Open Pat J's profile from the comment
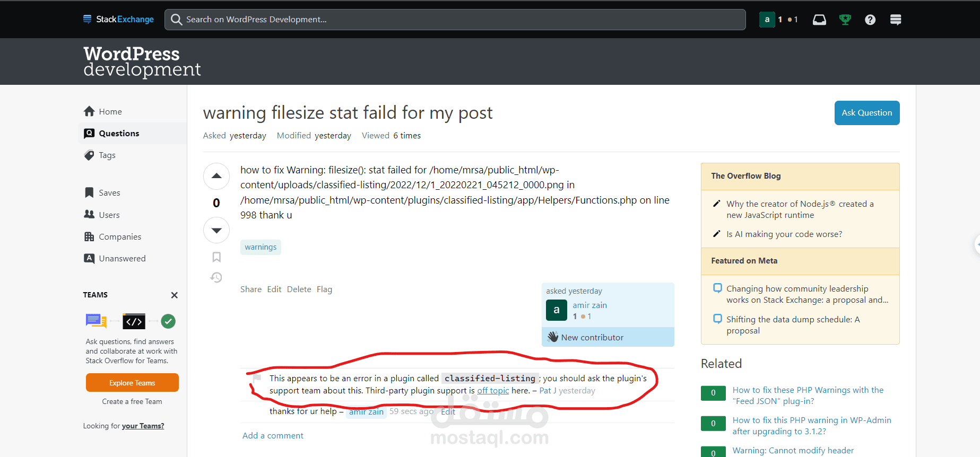Image resolution: width=980 pixels, height=457 pixels. point(548,391)
